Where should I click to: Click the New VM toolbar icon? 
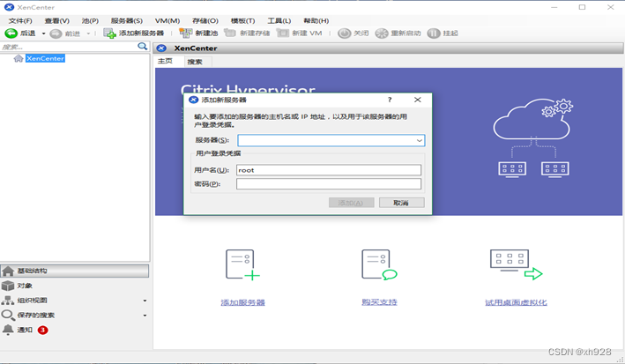coord(283,33)
